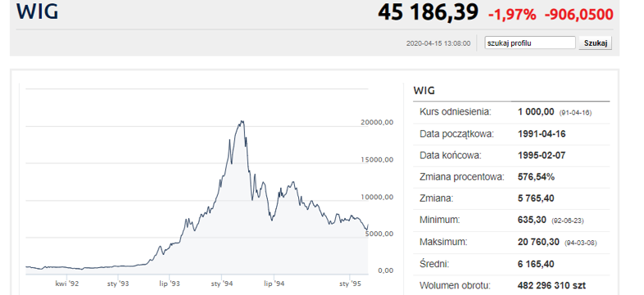The image size is (644, 295).
Task: Click the 'Wolumen obrotu' row
Action: coord(511,285)
